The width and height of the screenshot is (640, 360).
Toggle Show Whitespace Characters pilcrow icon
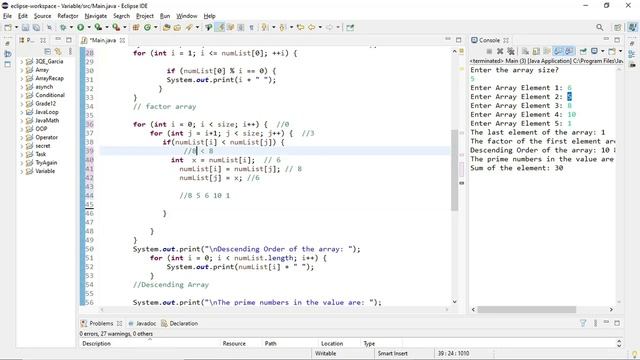pyautogui.click(x=251, y=27)
